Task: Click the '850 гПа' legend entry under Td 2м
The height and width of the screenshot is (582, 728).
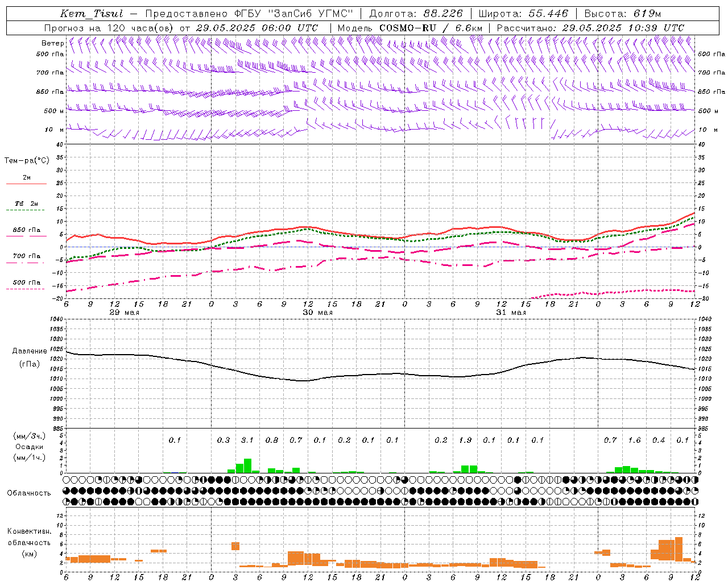Action: point(27,230)
